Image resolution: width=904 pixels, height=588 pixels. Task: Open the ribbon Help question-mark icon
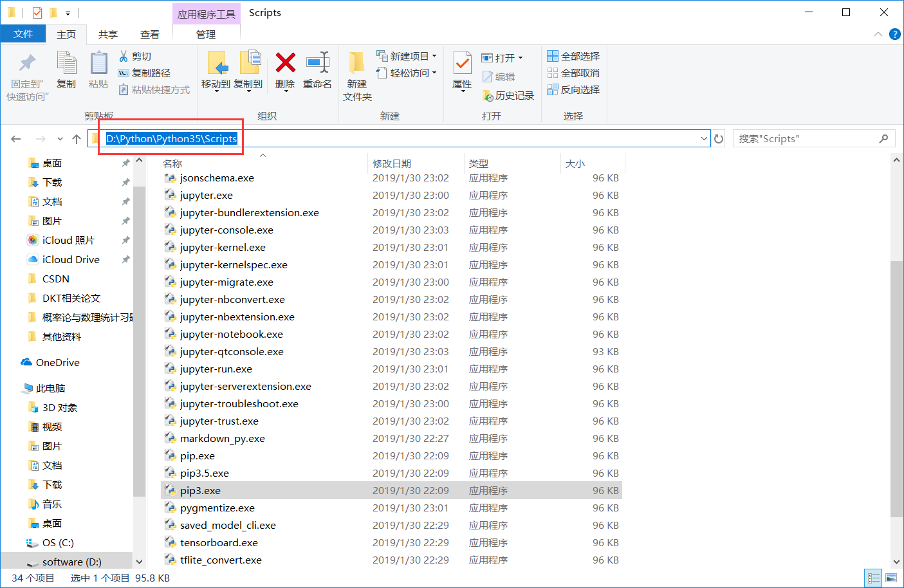(894, 34)
